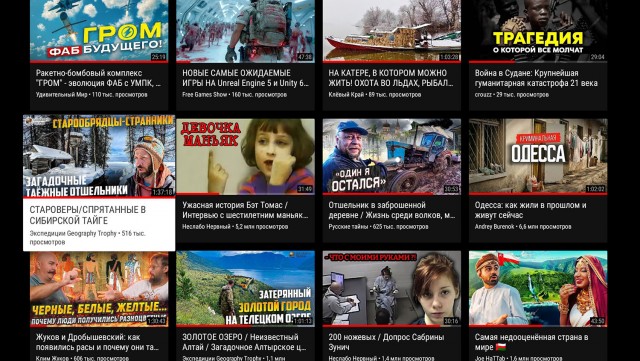Open the «Один я остался» tractor thumbnail

coord(391,156)
